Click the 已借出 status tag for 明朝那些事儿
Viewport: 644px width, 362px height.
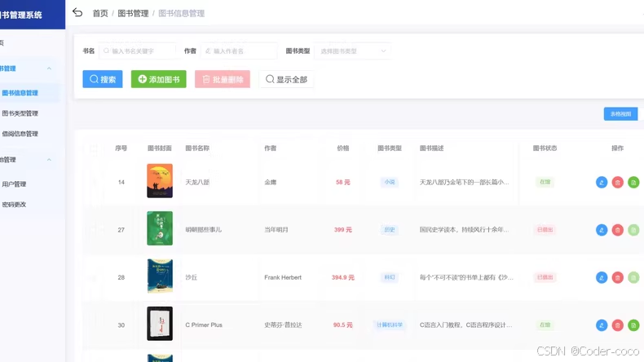(545, 230)
